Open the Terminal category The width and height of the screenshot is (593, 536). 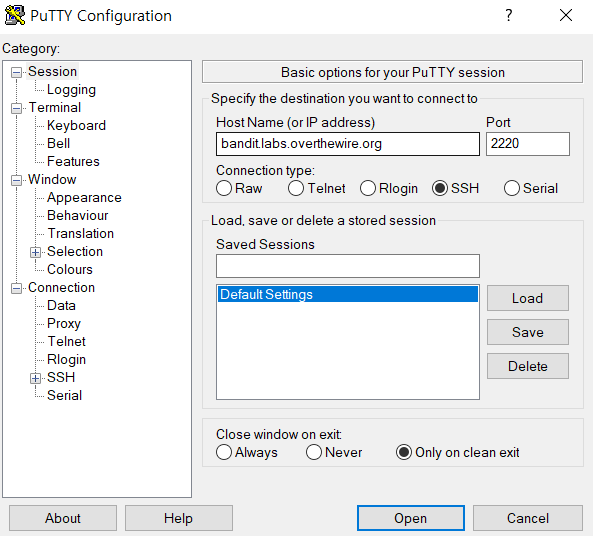click(x=55, y=107)
